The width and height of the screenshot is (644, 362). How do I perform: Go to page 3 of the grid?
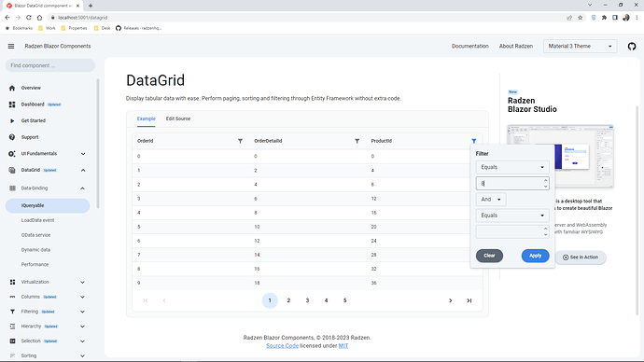click(x=307, y=300)
